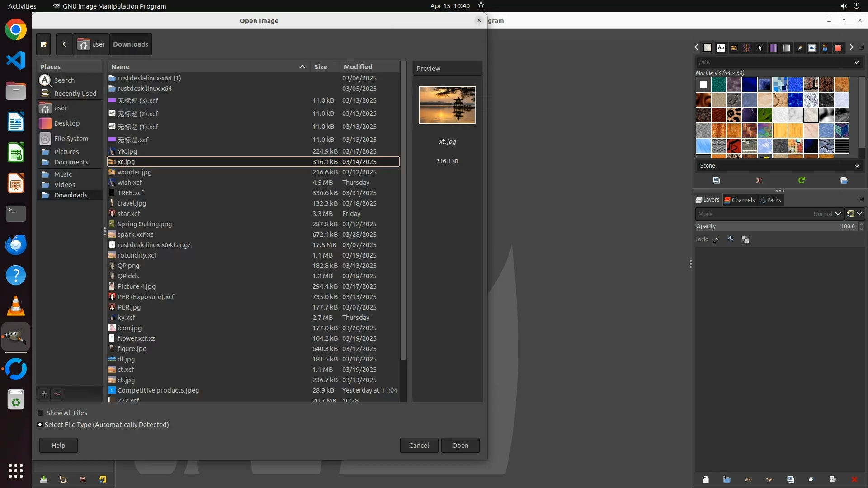Click the refresh patterns green arrow icon
Viewport: 868px width, 488px height.
click(801, 180)
